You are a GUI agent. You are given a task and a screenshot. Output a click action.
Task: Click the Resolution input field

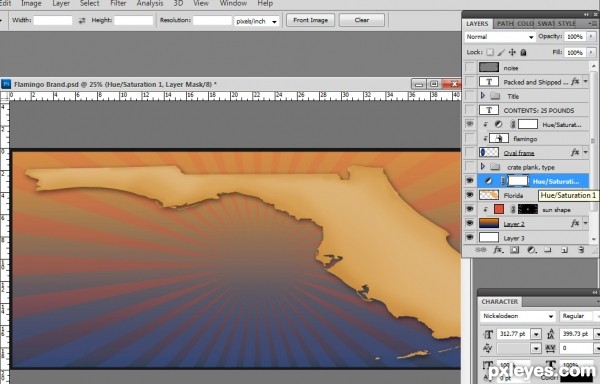click(x=212, y=20)
